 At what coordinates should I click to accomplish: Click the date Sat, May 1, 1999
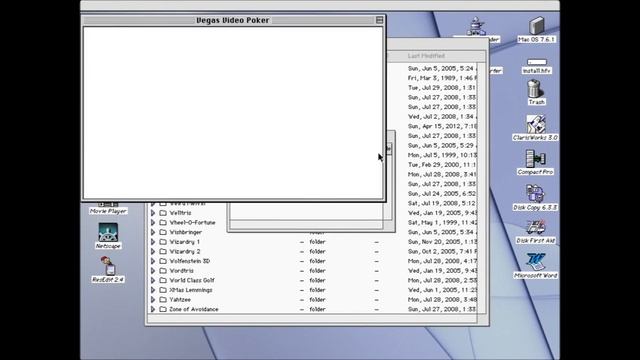coord(442,222)
